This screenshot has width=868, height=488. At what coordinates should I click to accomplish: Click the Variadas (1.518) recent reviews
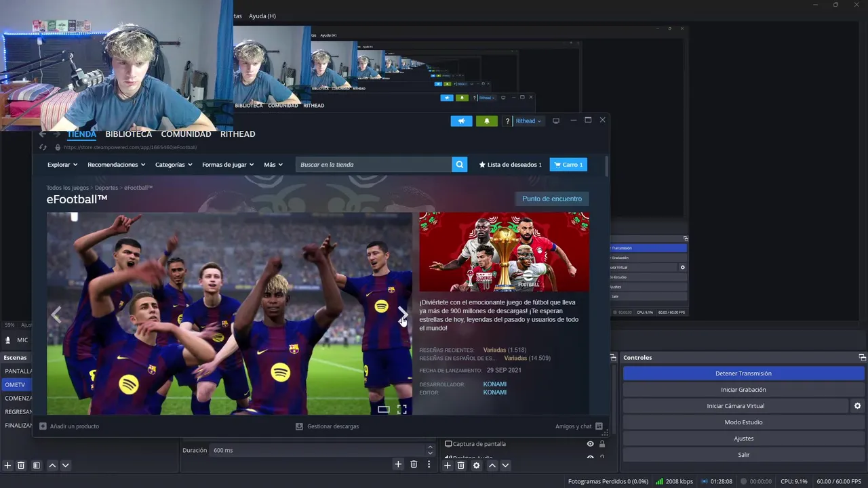(x=505, y=350)
